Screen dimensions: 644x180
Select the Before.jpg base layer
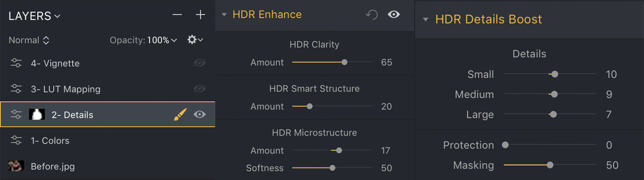click(53, 166)
